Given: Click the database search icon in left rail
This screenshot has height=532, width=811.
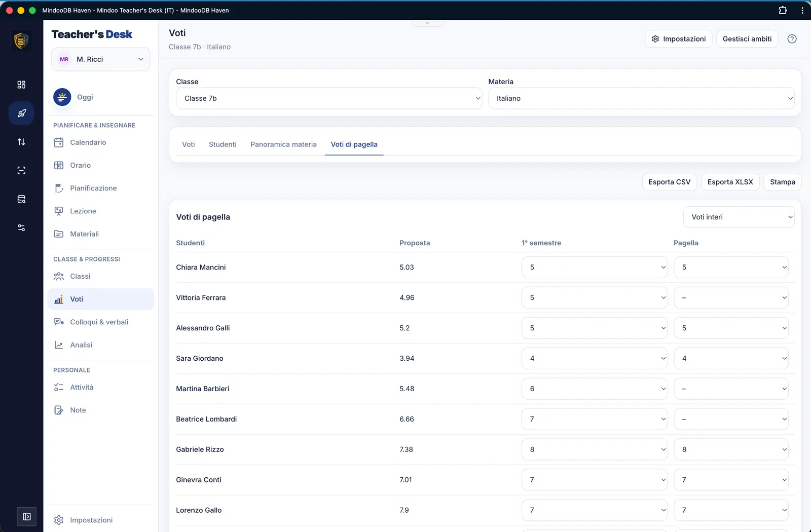Looking at the screenshot, I should click(x=21, y=199).
